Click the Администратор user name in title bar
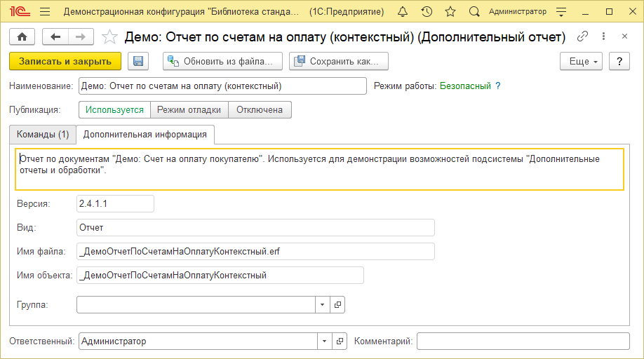Image resolution: width=644 pixels, height=359 pixels. pyautogui.click(x=518, y=11)
